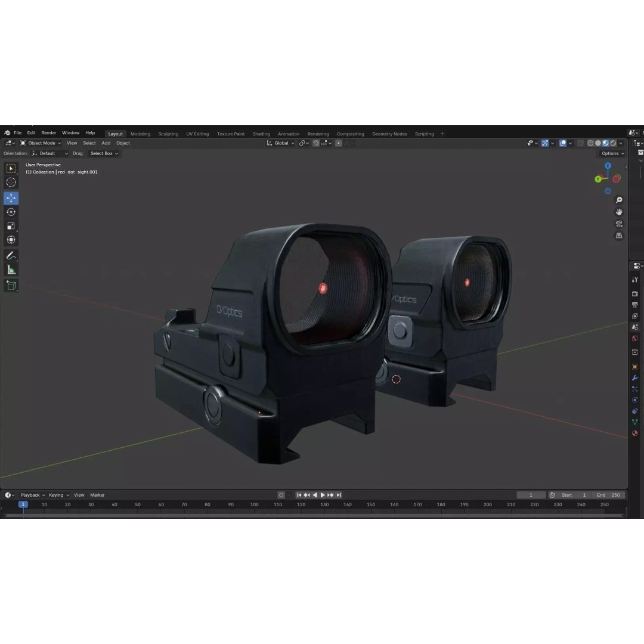This screenshot has height=644, width=644.
Task: Select the Annotate tool
Action: (x=11, y=256)
